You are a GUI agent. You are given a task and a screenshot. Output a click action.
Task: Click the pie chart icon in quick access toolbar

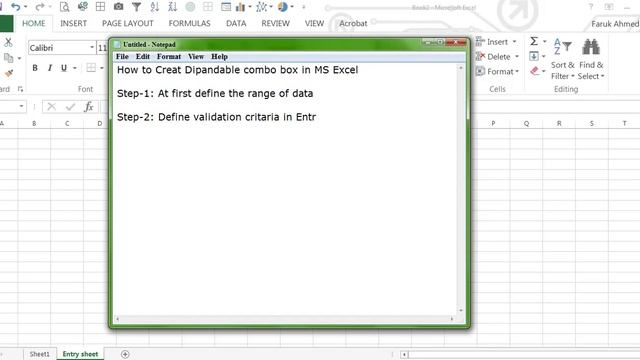coord(282,7)
